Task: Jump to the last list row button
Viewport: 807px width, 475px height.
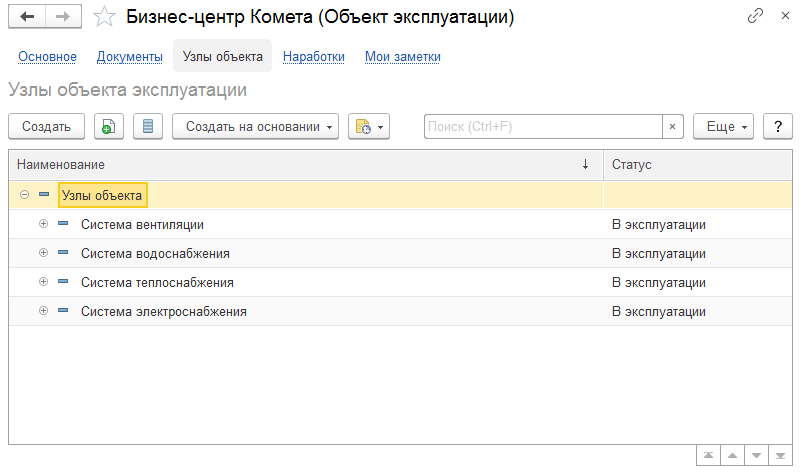Action: (780, 455)
